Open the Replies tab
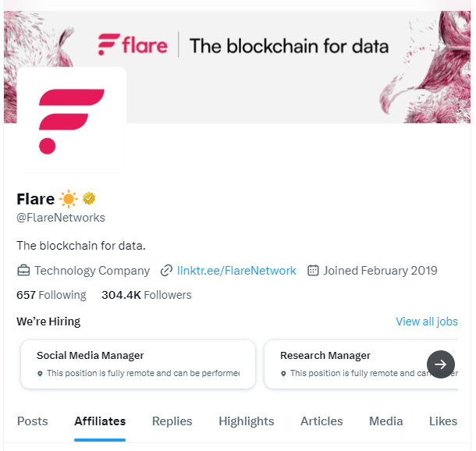The image size is (476, 451). pyautogui.click(x=172, y=421)
